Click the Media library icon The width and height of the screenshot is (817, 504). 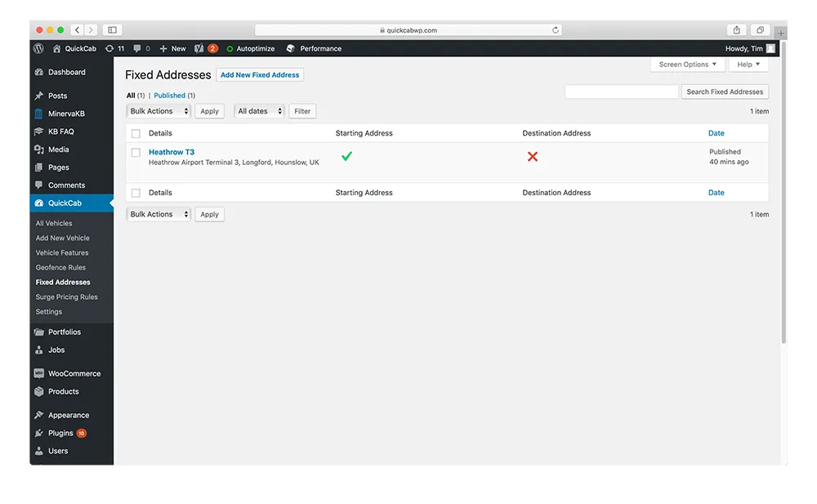(39, 149)
